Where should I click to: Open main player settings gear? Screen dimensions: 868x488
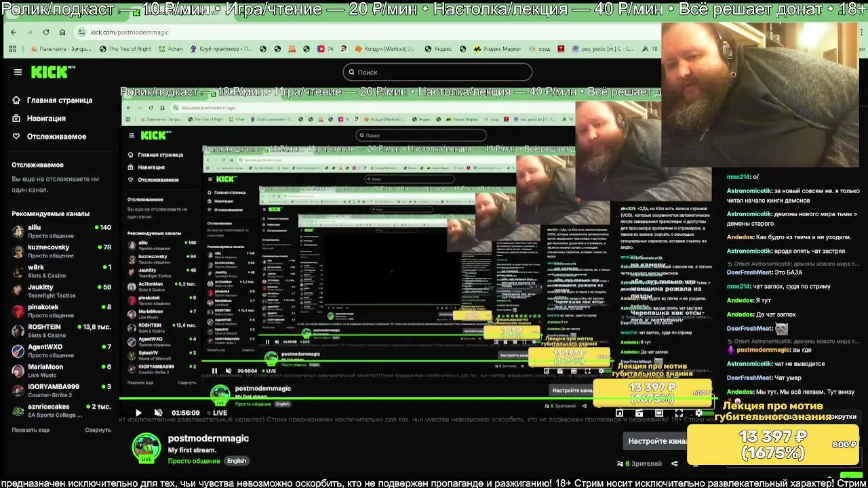[698, 413]
